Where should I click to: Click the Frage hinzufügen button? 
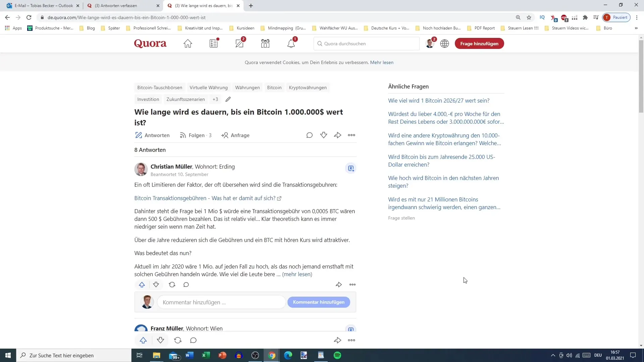(x=479, y=44)
